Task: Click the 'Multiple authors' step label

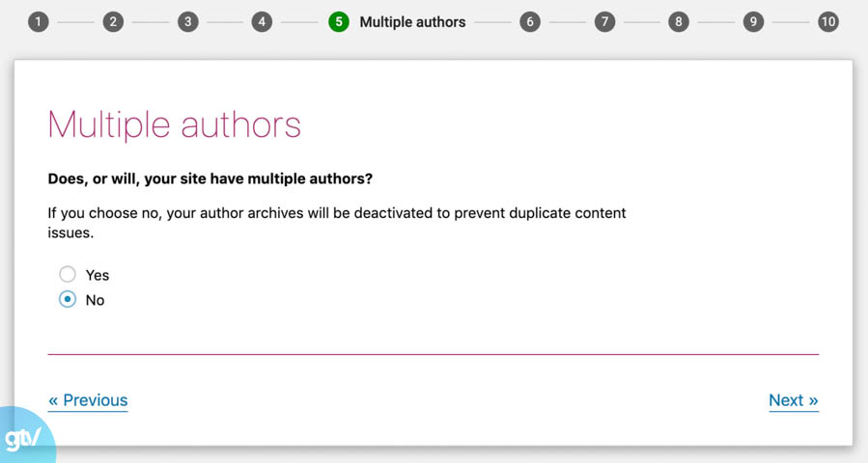Action: pyautogui.click(x=412, y=21)
